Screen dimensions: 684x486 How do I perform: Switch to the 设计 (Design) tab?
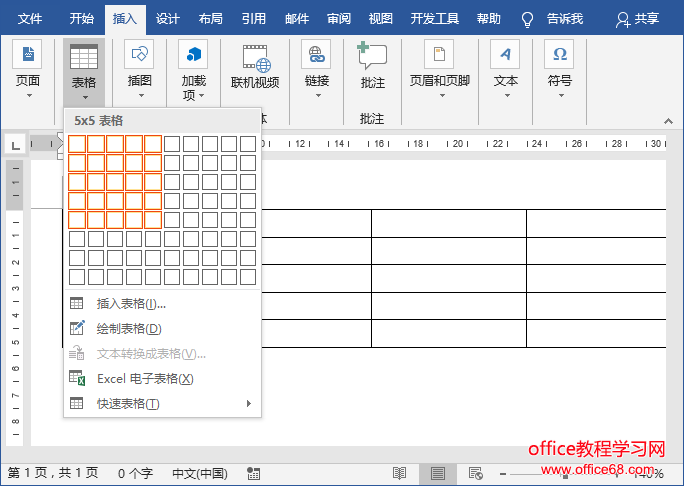point(168,19)
